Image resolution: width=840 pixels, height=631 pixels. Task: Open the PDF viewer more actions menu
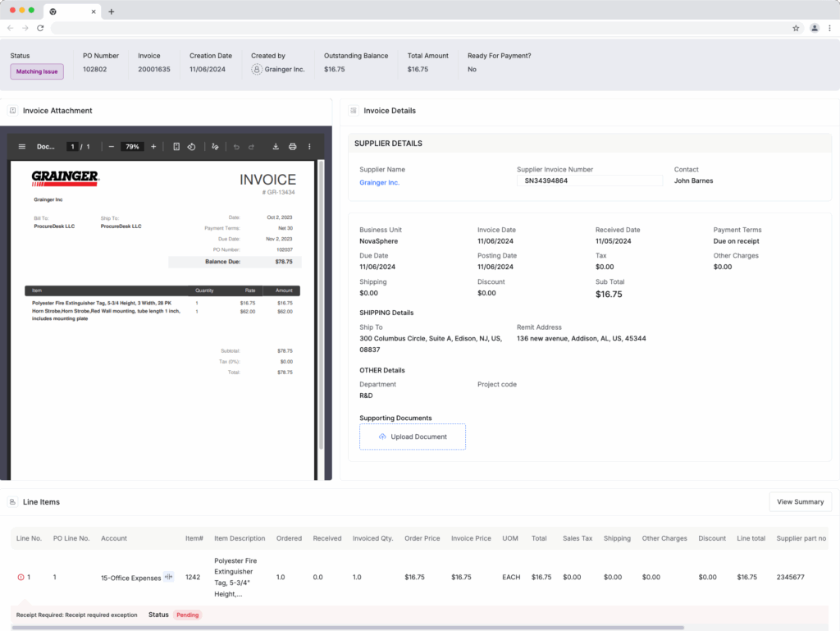(x=309, y=147)
